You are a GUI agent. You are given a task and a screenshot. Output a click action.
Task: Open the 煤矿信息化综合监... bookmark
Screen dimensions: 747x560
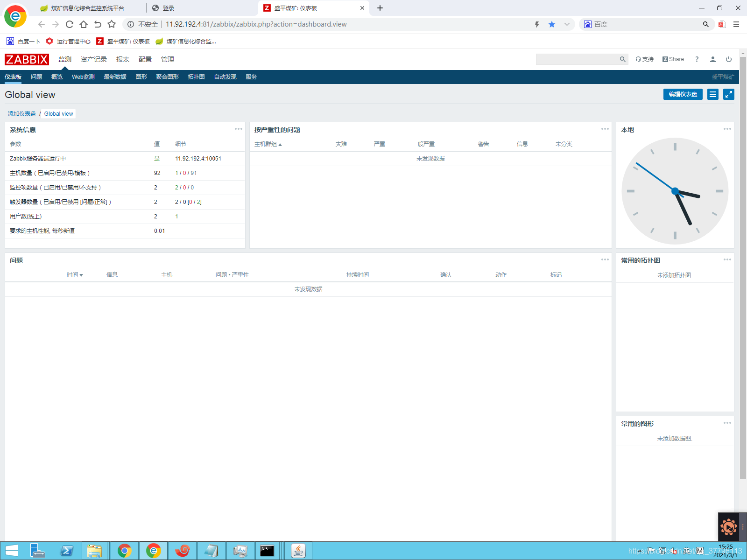(x=186, y=41)
